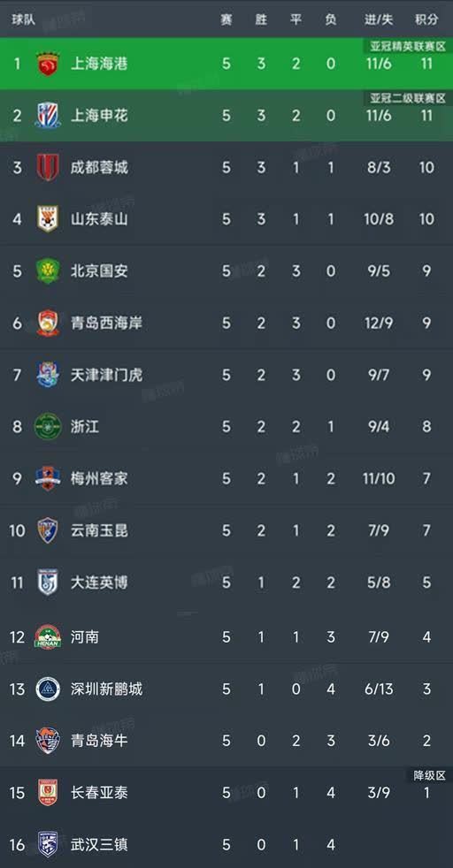Select the 球队 column header

click(24, 19)
